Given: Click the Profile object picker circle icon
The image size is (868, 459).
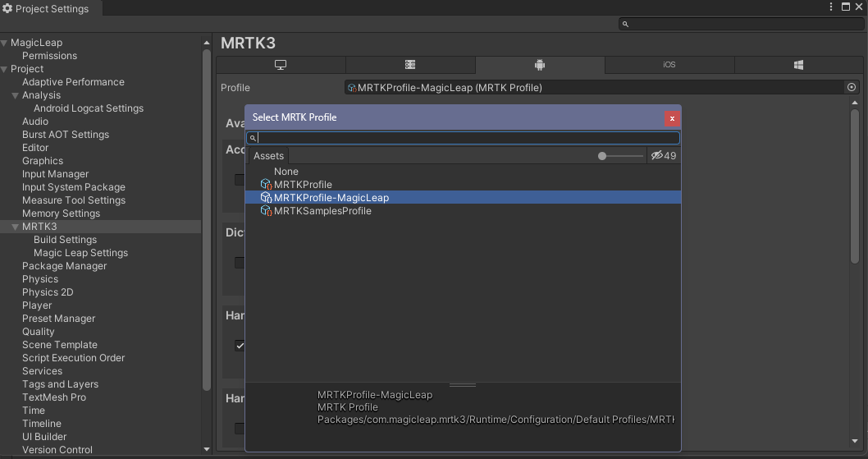Looking at the screenshot, I should coord(851,87).
